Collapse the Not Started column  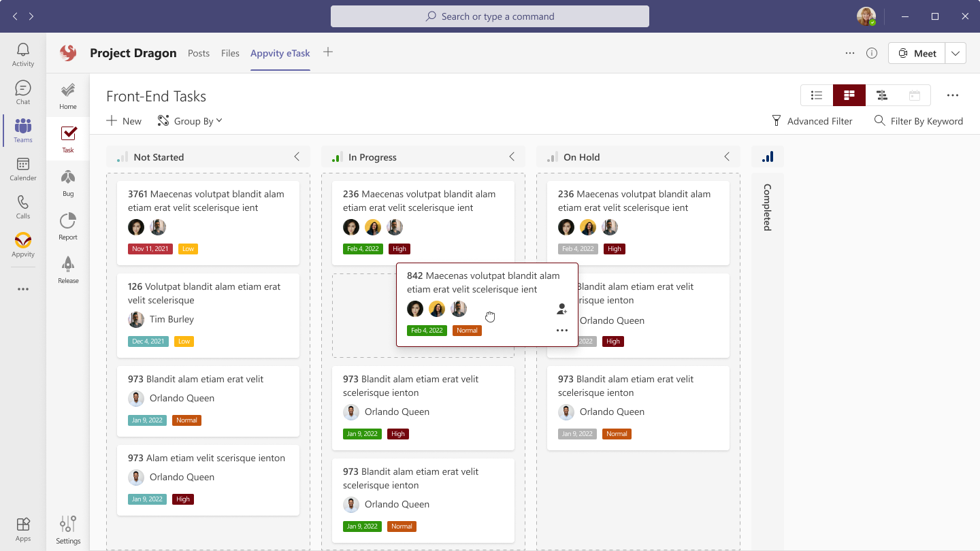click(297, 156)
